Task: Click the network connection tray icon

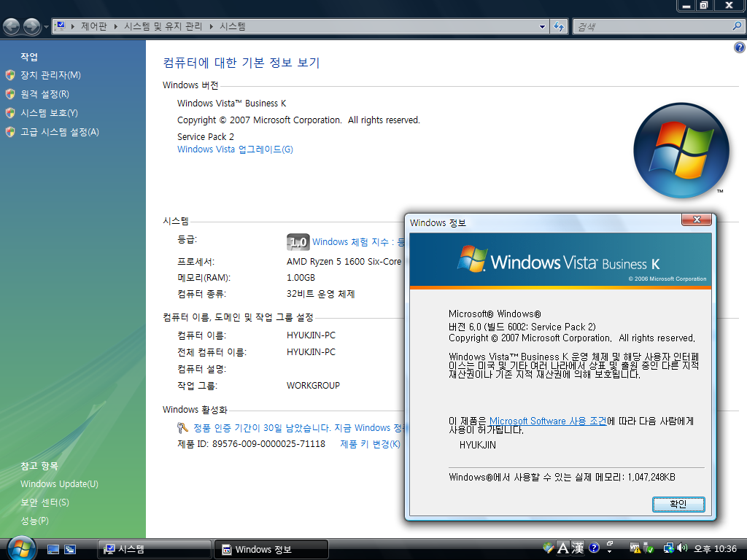Action: (669, 548)
